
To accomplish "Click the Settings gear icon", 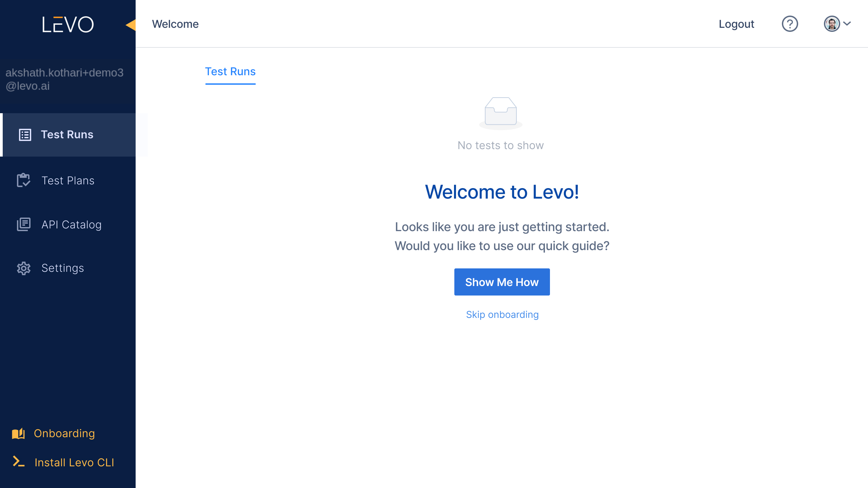I will (x=24, y=268).
